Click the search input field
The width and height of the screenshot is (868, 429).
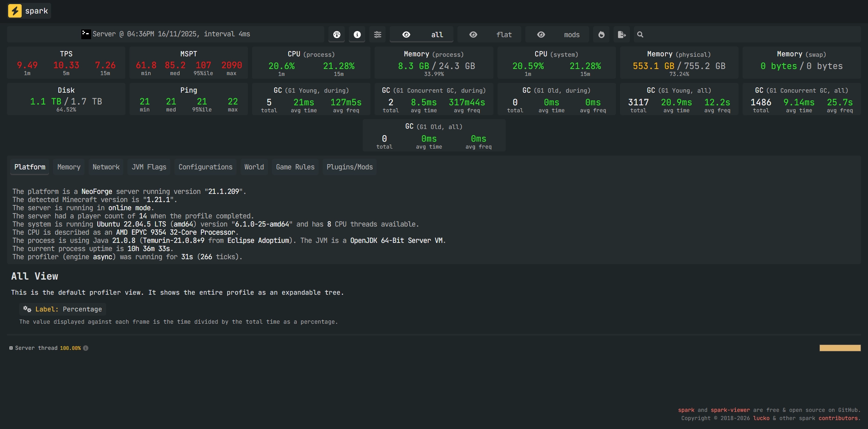pos(752,35)
